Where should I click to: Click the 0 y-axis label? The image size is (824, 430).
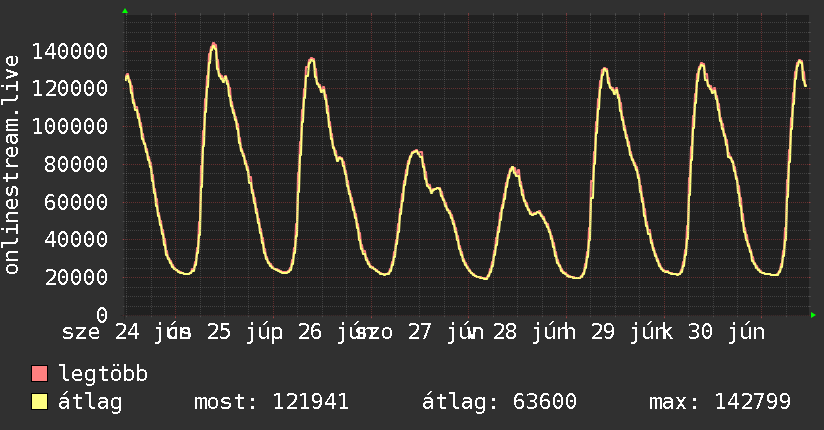pos(102,315)
